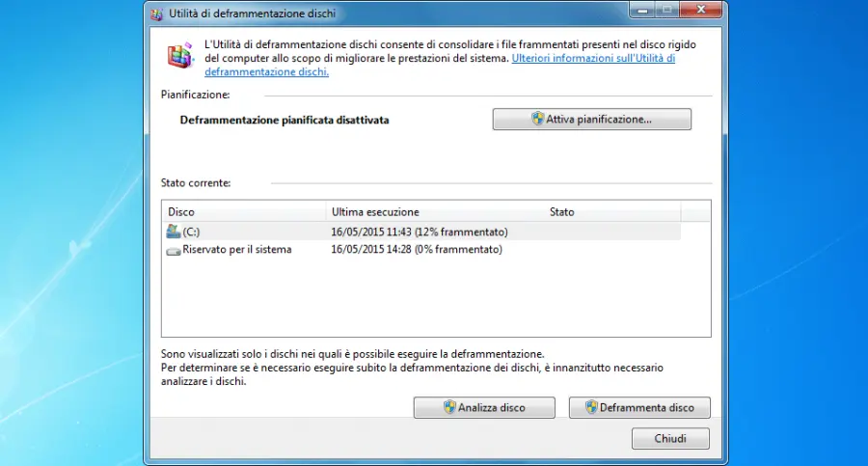868x466 pixels.
Task: Select the (C:) disk row
Action: 421,232
